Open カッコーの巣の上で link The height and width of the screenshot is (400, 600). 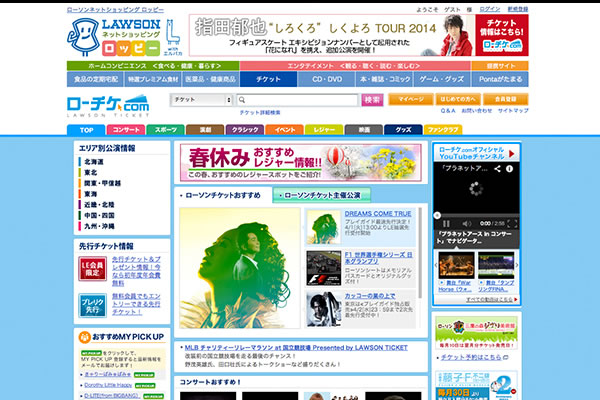point(370,296)
